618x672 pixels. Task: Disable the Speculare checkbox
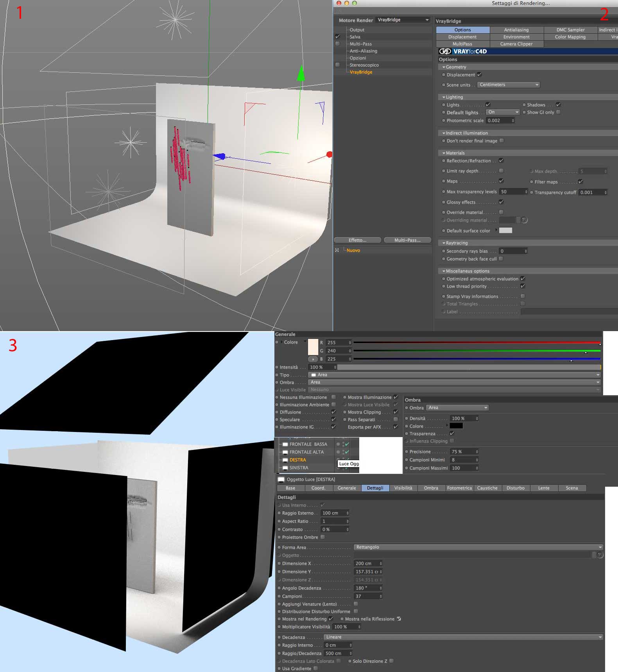(333, 419)
